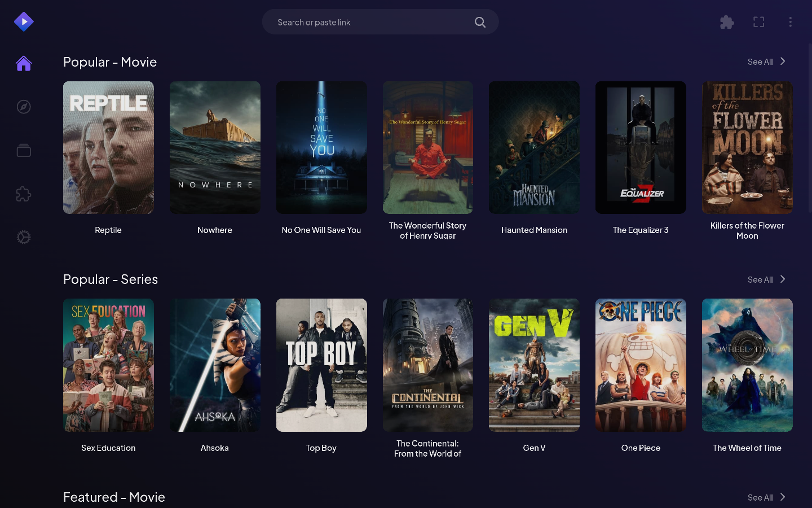The width and height of the screenshot is (812, 508).
Task: Open the Killers of the Flower Moon poster
Action: coord(747,147)
